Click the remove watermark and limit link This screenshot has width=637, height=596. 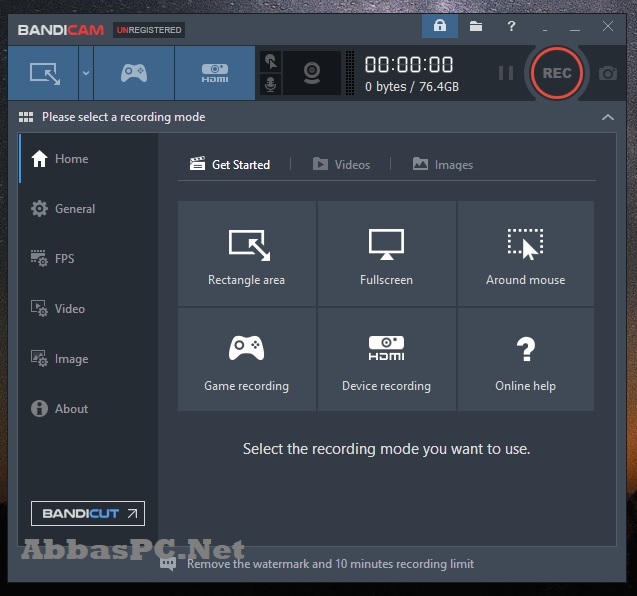330,564
